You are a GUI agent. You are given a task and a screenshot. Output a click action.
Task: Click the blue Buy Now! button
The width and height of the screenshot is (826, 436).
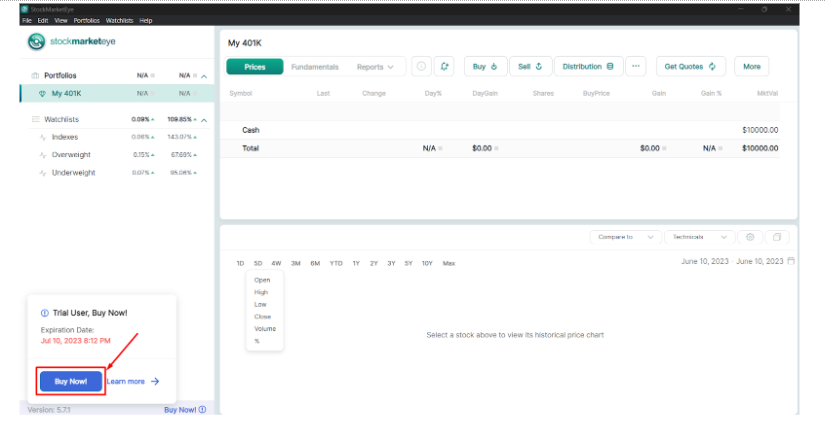(71, 381)
